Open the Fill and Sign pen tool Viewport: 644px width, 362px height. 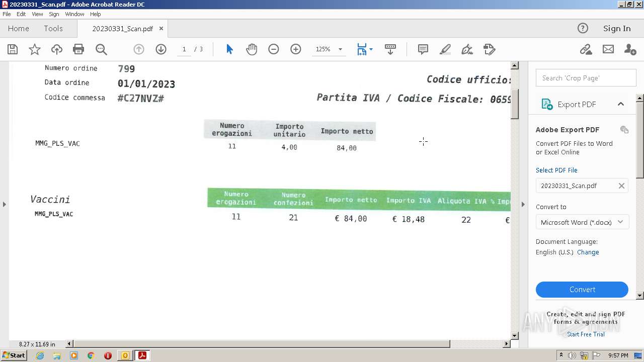click(467, 49)
